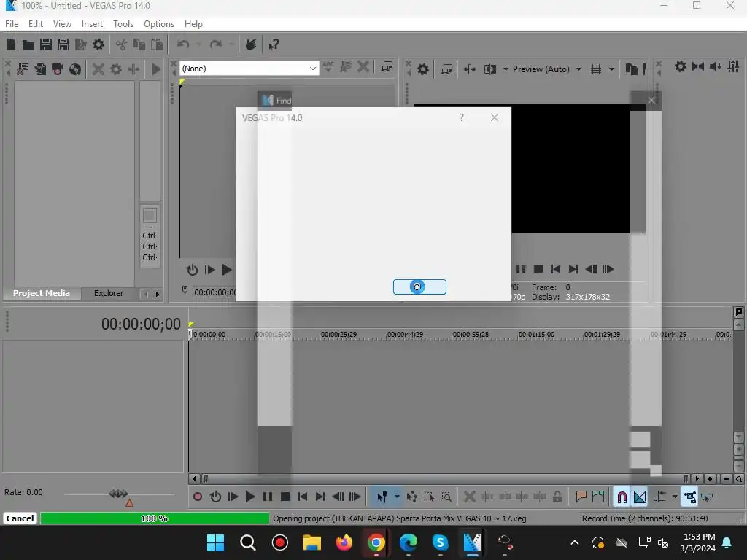The height and width of the screenshot is (560, 747).
Task: Click the Play button in timeline transport
Action: (249, 497)
